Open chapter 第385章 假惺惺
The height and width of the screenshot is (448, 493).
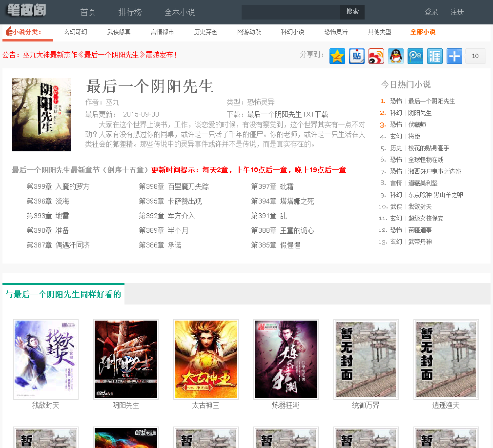coord(275,245)
